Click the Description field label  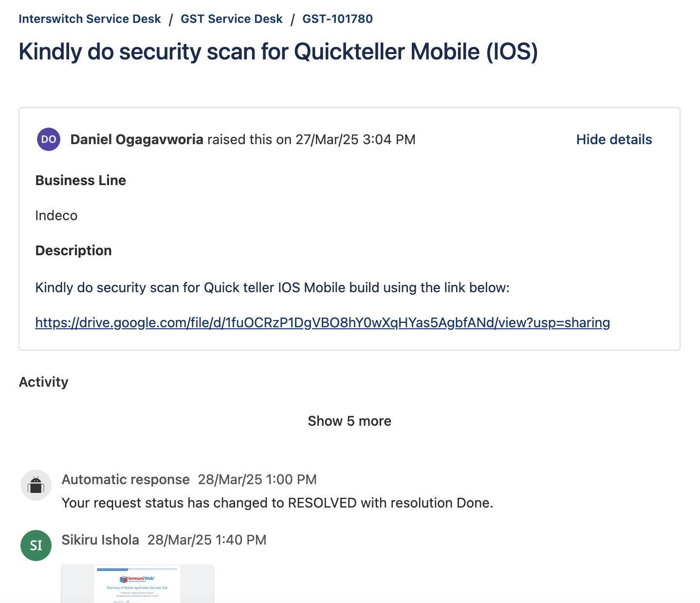(x=74, y=250)
